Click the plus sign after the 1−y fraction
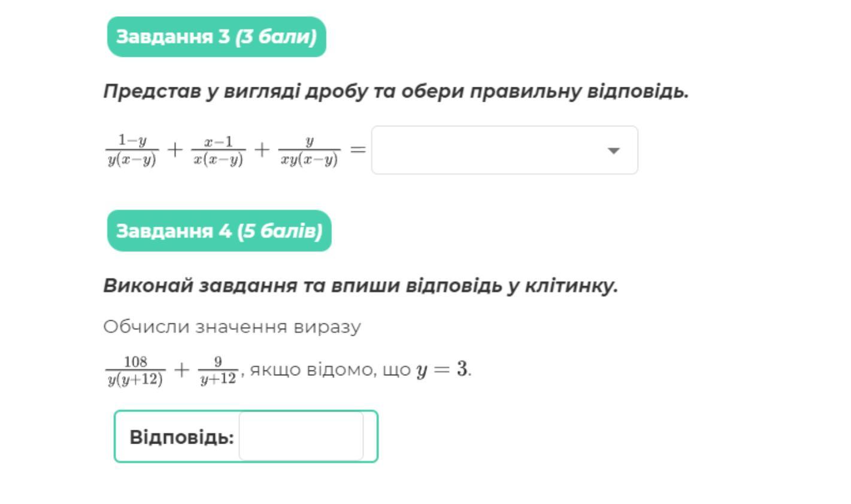 pyautogui.click(x=174, y=149)
